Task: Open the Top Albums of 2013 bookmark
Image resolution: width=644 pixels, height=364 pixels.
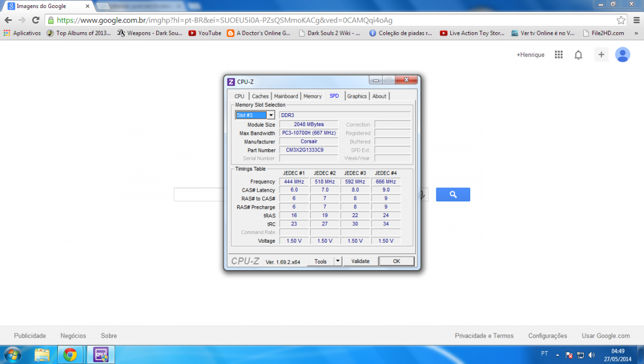Action: 79,33
